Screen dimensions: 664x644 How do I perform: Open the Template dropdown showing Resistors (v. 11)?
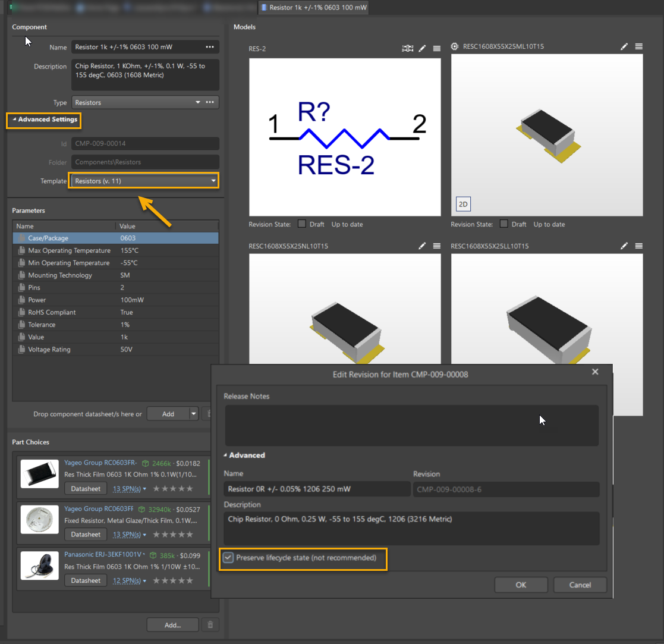pos(213,180)
